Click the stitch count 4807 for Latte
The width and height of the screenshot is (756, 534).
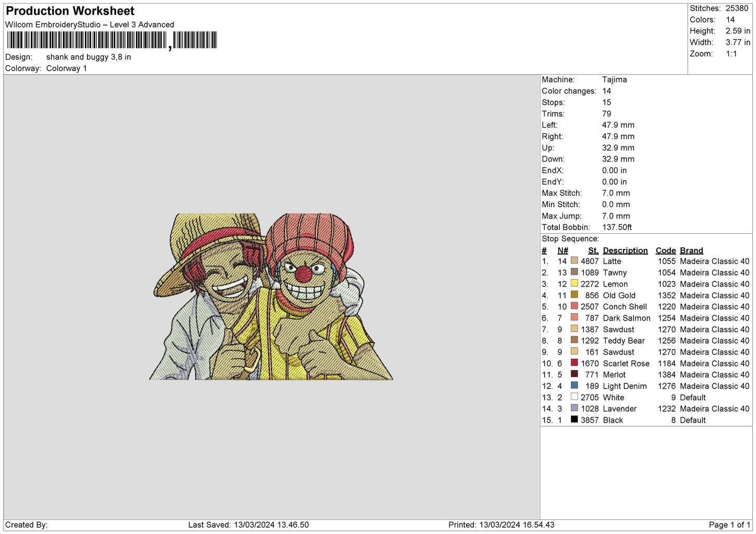(590, 261)
